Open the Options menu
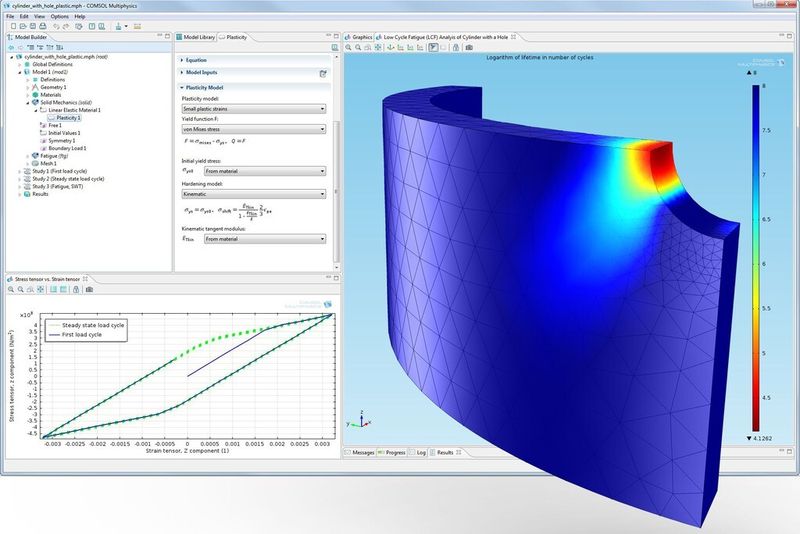This screenshot has height=534, width=800. [x=60, y=16]
